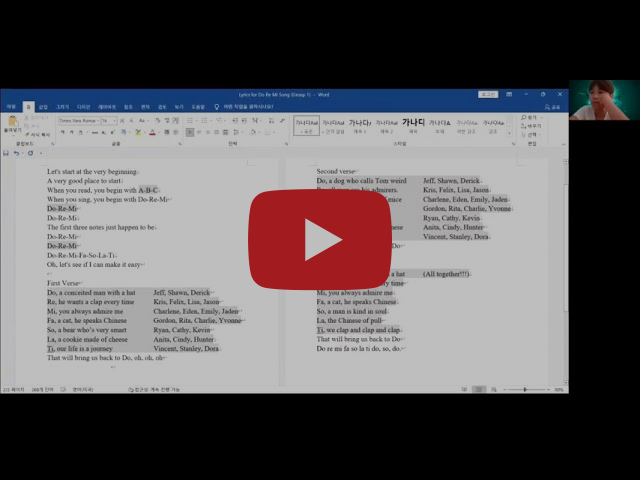
Task: Open the text effects button
Action: pos(123,132)
